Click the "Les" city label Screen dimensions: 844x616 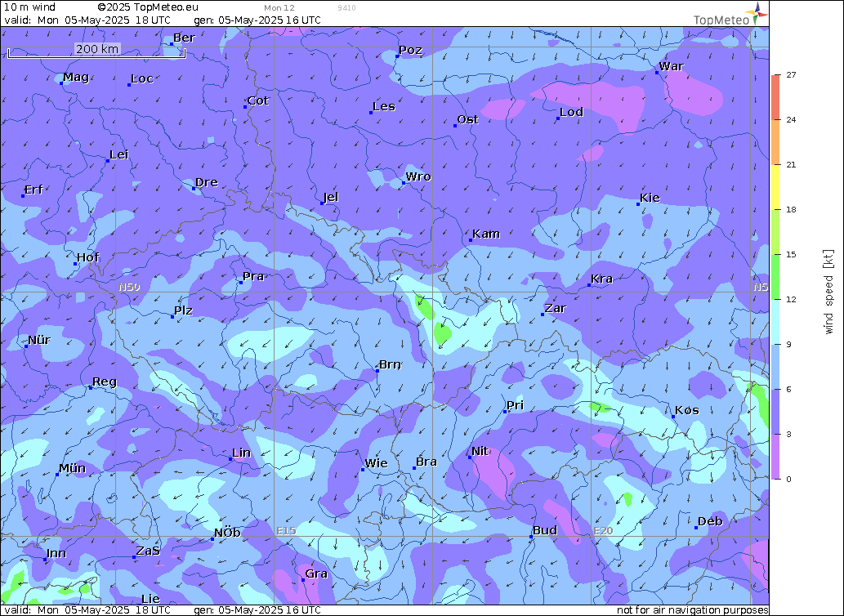pyautogui.click(x=384, y=106)
